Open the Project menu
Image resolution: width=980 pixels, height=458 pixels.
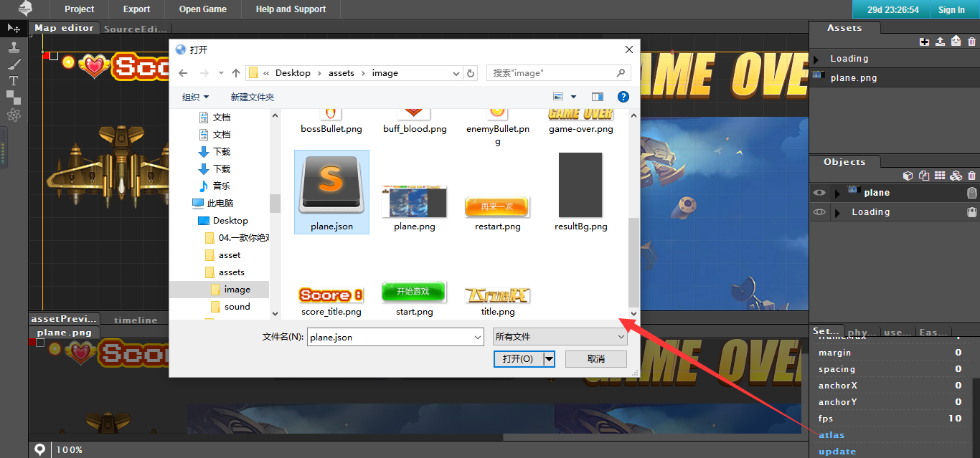pos(79,9)
